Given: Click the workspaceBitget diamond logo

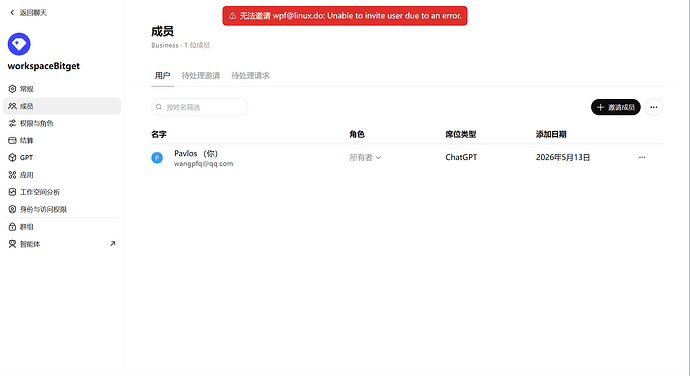Looking at the screenshot, I should click(19, 44).
